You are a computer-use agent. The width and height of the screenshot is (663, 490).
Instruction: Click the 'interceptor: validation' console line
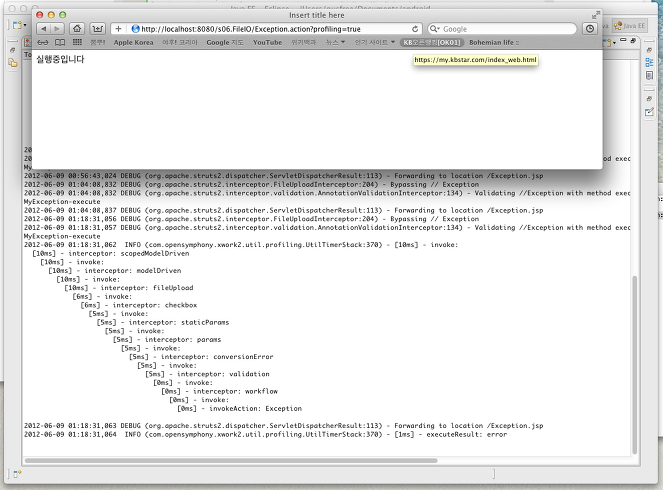tap(207, 374)
